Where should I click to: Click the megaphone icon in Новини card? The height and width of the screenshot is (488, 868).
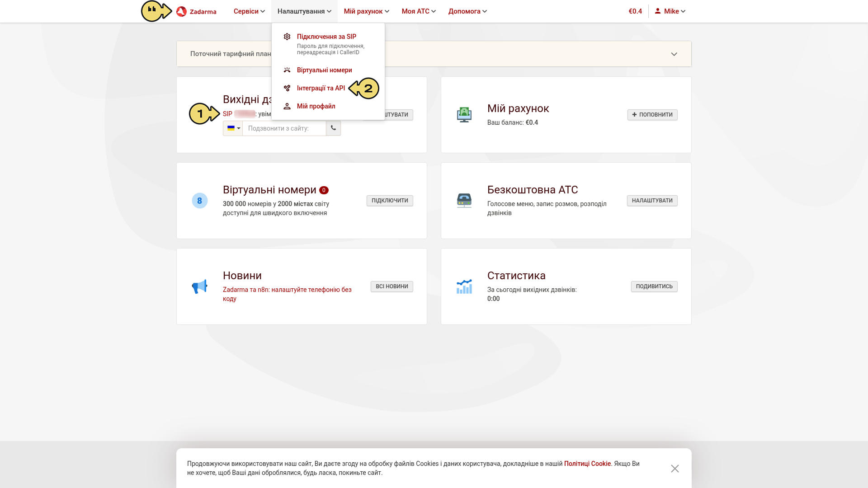[200, 286]
